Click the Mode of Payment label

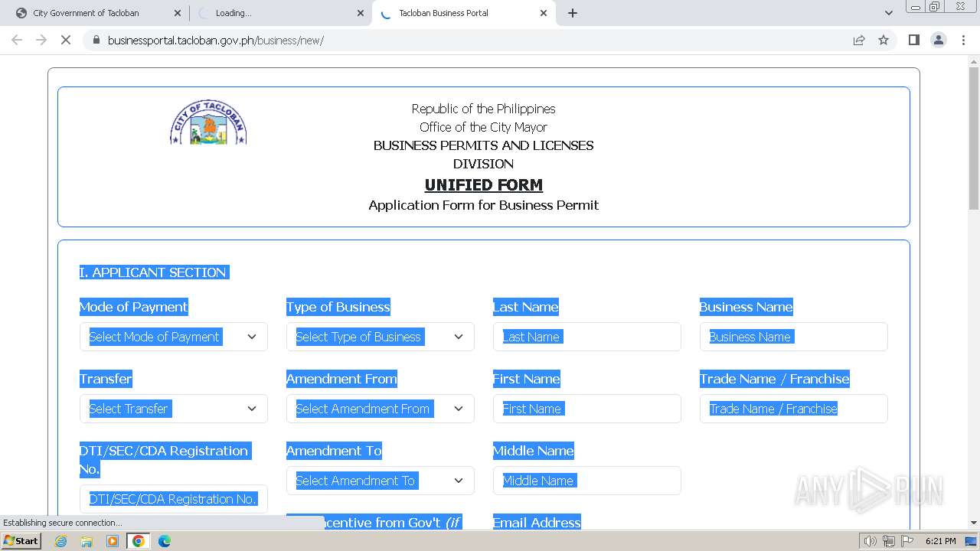point(134,307)
